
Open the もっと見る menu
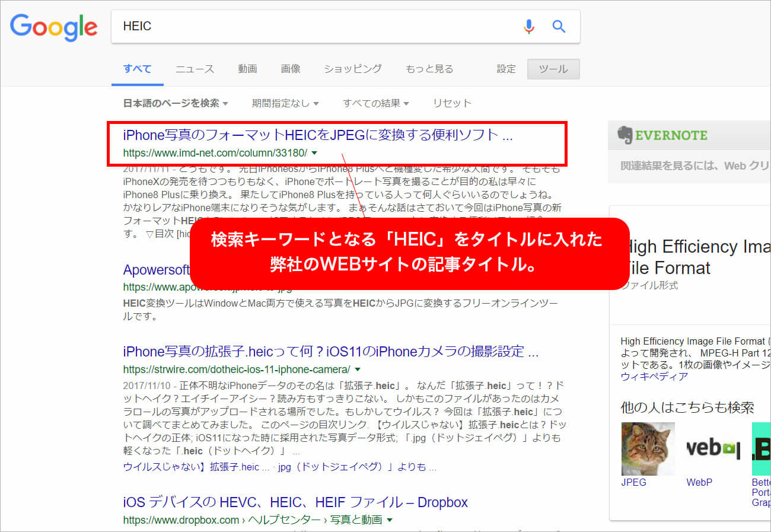[x=429, y=69]
